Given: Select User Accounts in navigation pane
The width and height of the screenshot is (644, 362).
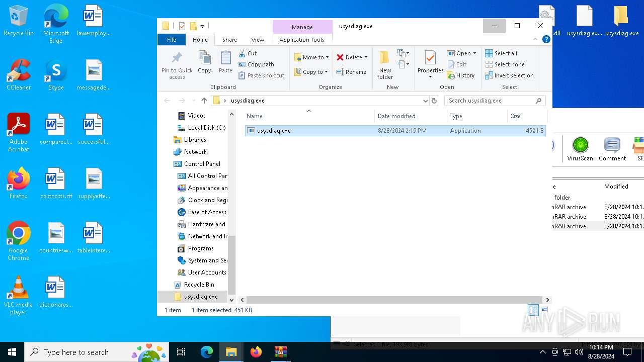Looking at the screenshot, I should pos(202,273).
